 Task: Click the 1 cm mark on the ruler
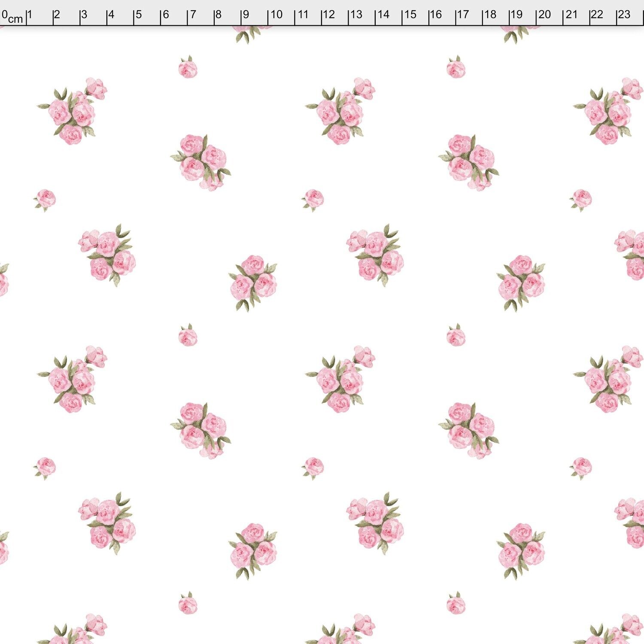point(29,15)
